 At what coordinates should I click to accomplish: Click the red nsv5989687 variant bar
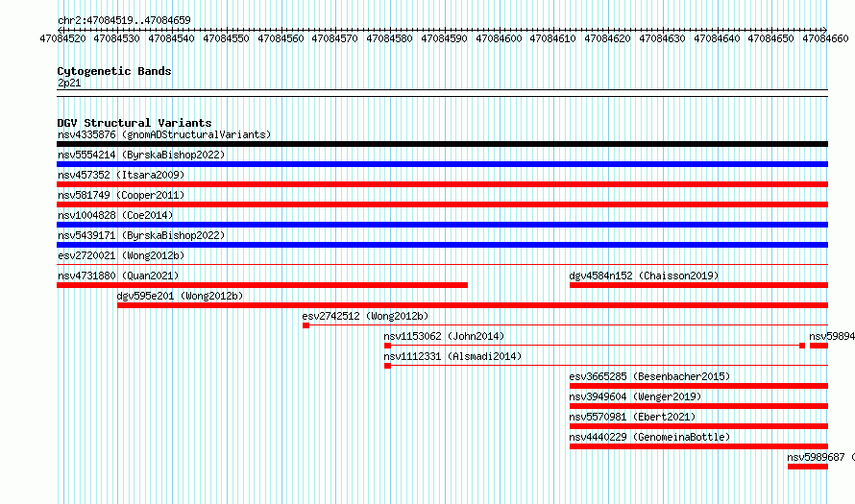[808, 467]
